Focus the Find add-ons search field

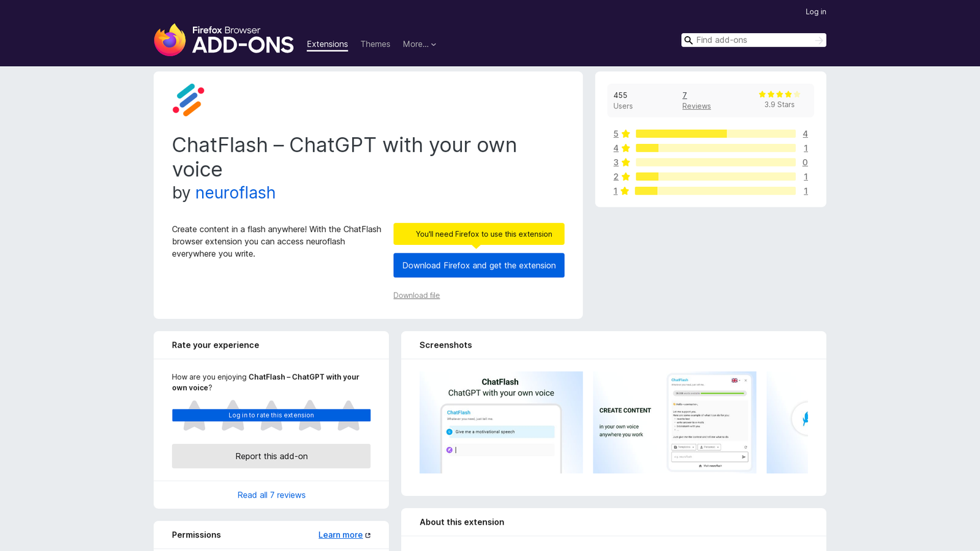tap(753, 40)
